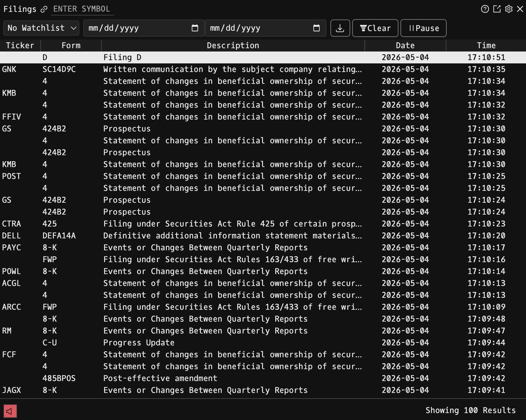Click the link icon beside Filings title

point(44,9)
